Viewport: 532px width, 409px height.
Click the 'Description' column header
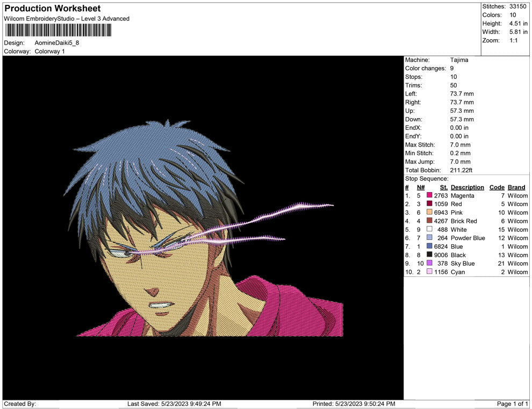point(467,187)
